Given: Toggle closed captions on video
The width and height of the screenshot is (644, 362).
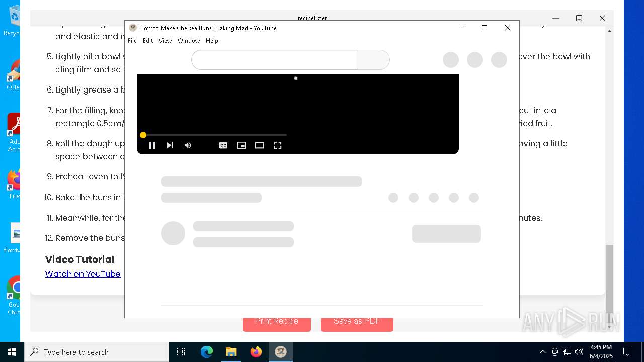Looking at the screenshot, I should coord(223,145).
